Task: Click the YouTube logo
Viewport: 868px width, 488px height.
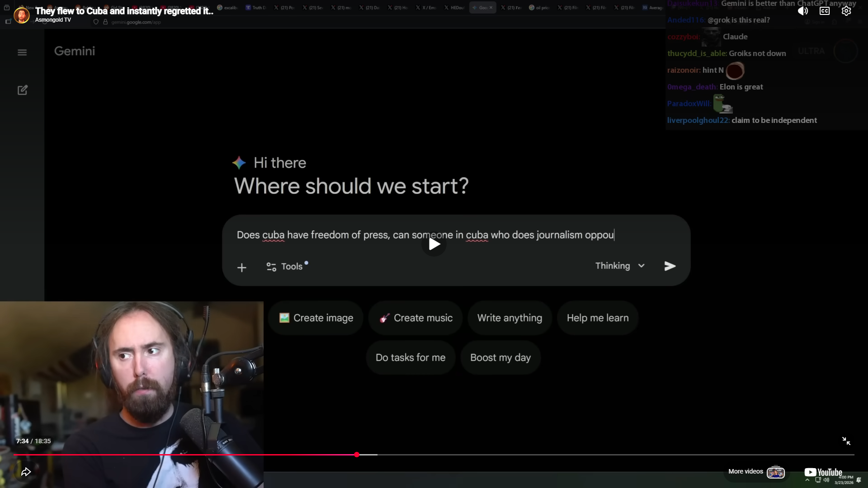Action: coord(823,472)
